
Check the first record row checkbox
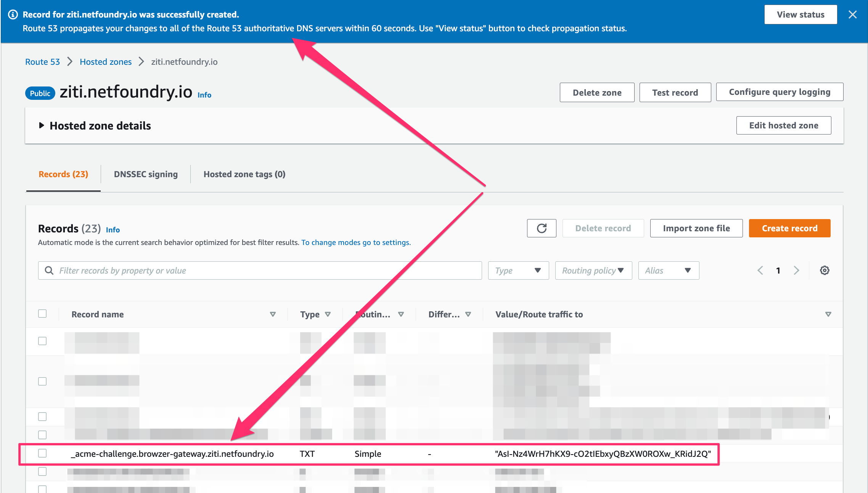point(42,341)
